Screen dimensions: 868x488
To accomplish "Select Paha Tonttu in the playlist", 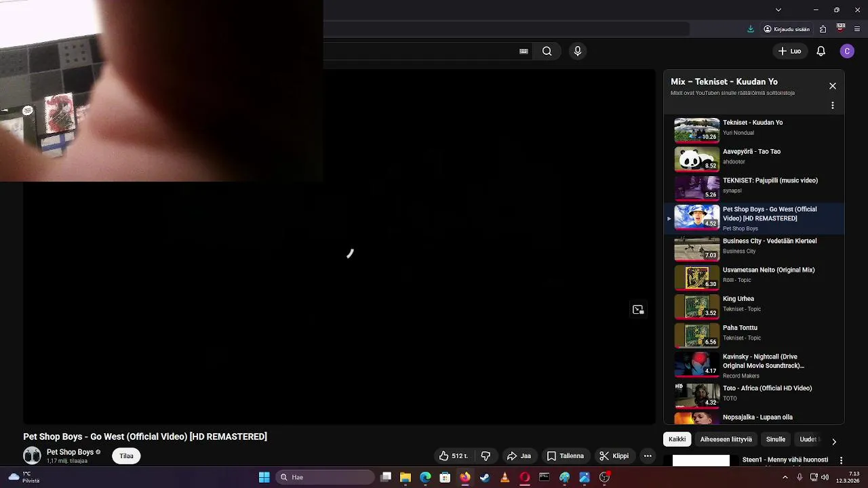I will point(754,335).
